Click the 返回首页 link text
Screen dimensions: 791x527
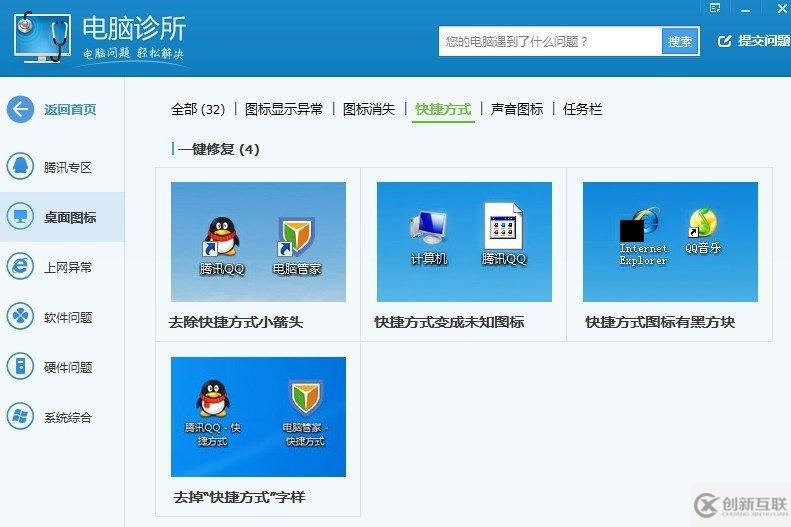(70, 109)
